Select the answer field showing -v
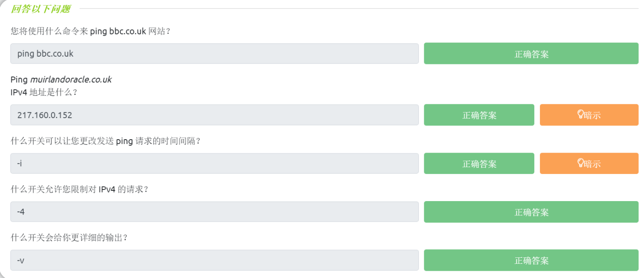Image resolution: width=644 pixels, height=278 pixels. (215, 260)
